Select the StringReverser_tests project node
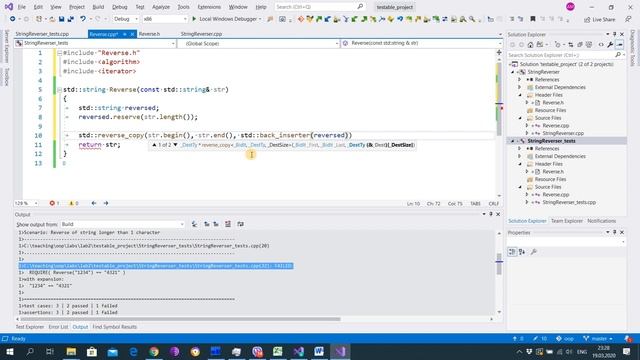640x360 pixels. [x=551, y=141]
